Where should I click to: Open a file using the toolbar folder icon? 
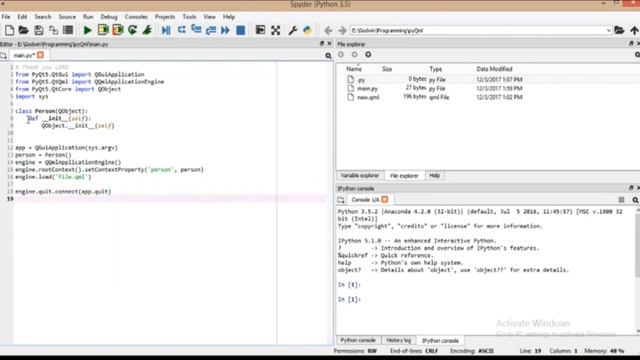[x=24, y=30]
